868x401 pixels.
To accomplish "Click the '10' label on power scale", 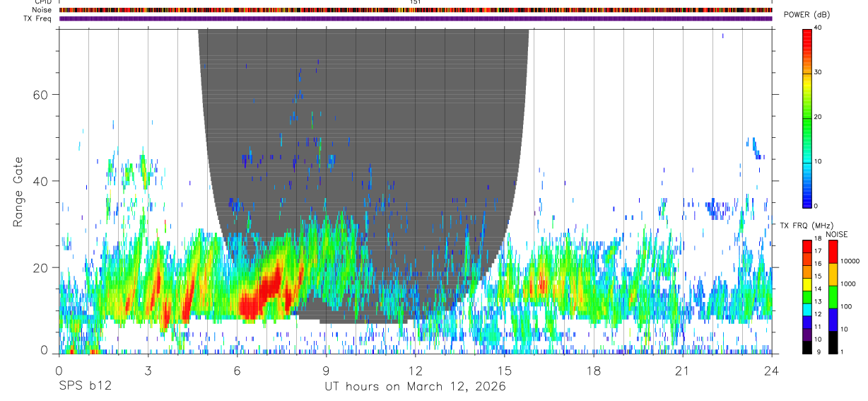I will point(816,161).
